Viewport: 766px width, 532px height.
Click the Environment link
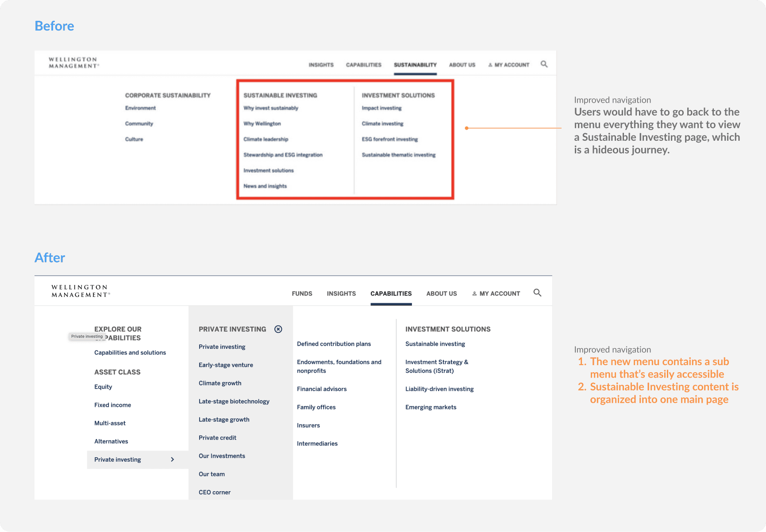[140, 108]
